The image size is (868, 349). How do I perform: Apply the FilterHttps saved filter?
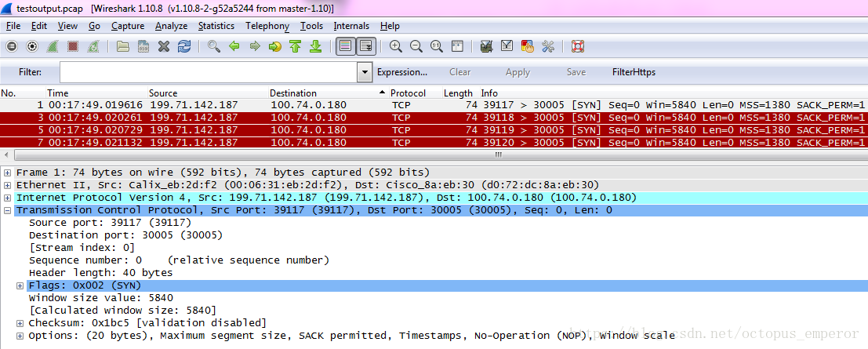click(634, 72)
